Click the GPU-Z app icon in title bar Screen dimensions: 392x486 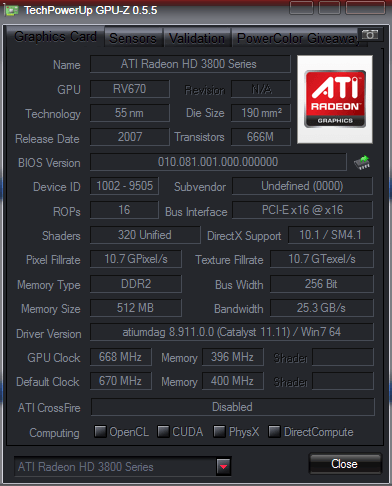tap(12, 10)
